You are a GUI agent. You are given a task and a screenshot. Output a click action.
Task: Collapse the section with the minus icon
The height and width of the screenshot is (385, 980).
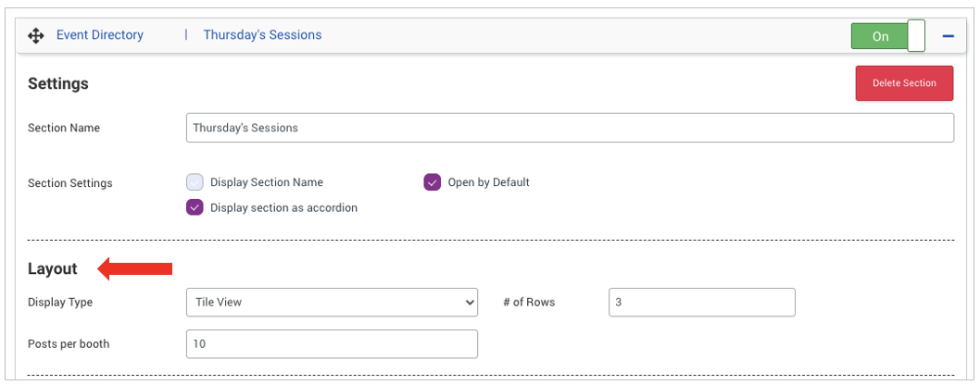948,36
